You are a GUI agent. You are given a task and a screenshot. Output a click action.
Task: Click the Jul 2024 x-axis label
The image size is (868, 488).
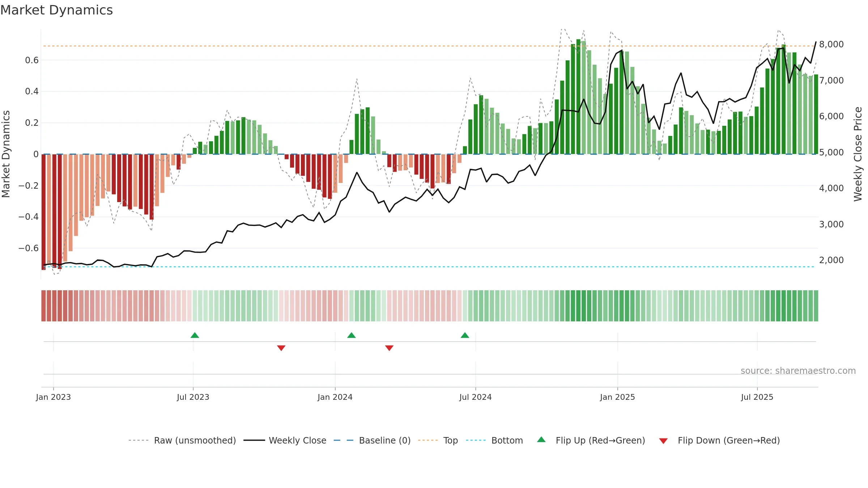[476, 397]
